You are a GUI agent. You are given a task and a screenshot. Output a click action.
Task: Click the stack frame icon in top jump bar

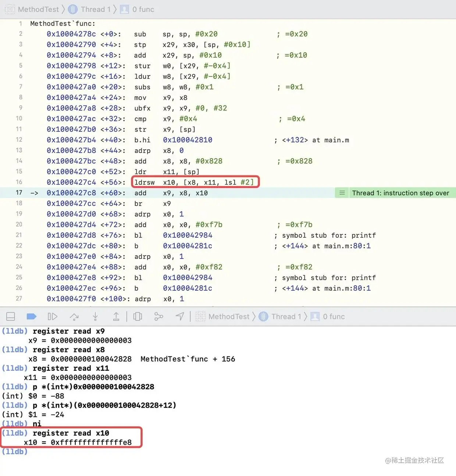coord(125,9)
